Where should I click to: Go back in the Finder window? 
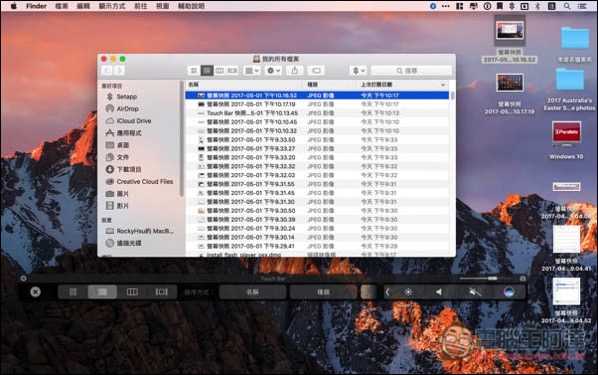[107, 71]
